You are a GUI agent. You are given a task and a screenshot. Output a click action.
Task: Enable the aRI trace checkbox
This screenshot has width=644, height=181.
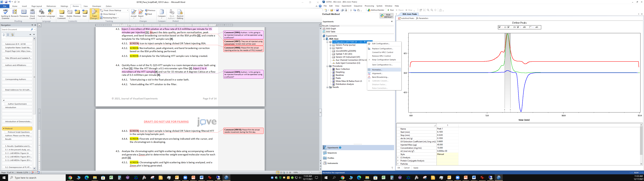[x=530, y=27]
